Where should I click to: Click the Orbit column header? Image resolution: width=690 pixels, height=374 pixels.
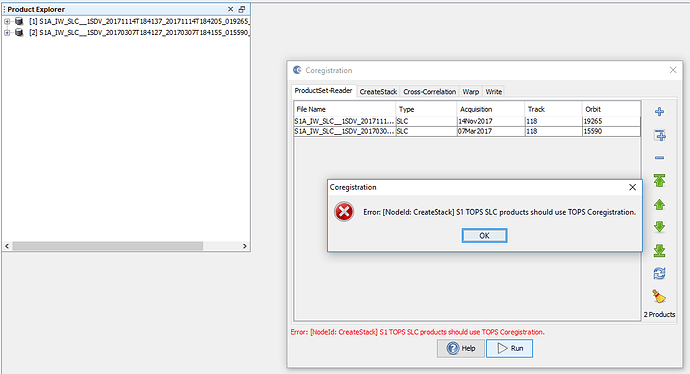(x=611, y=109)
